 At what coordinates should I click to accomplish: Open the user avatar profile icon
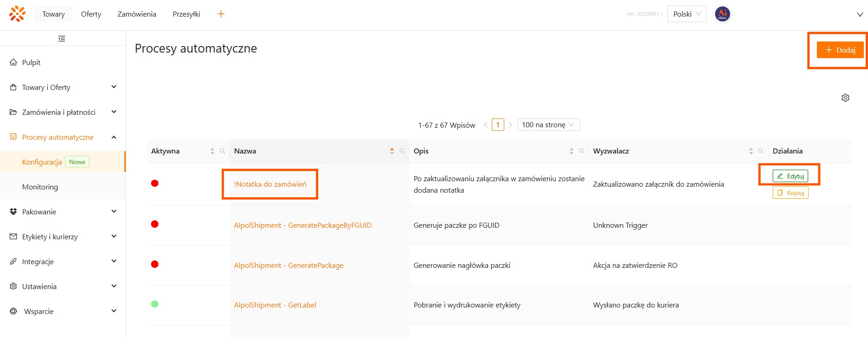tap(722, 14)
